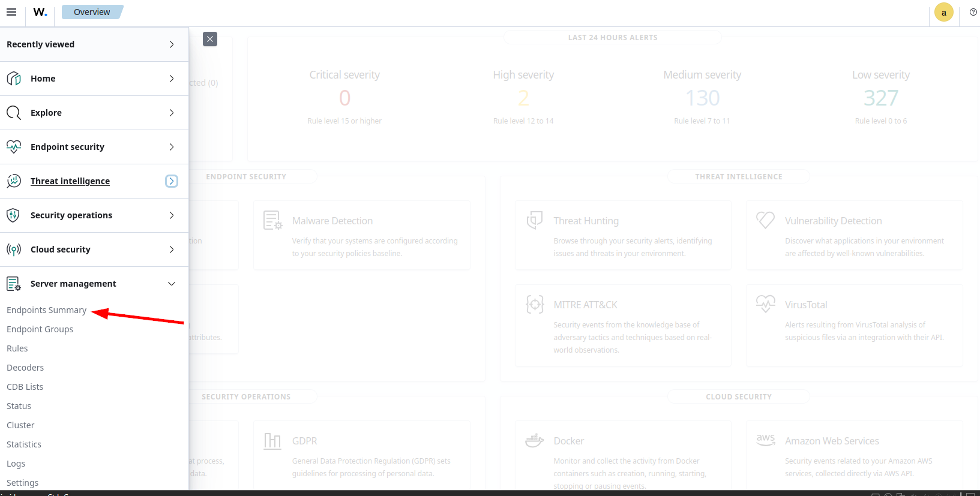
Task: Collapse the Server management section
Action: (x=172, y=284)
